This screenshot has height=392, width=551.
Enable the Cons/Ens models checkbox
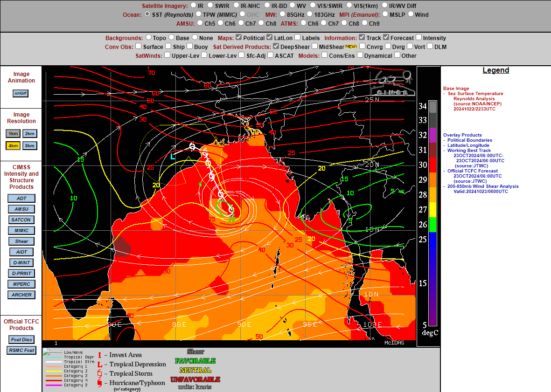click(324, 55)
